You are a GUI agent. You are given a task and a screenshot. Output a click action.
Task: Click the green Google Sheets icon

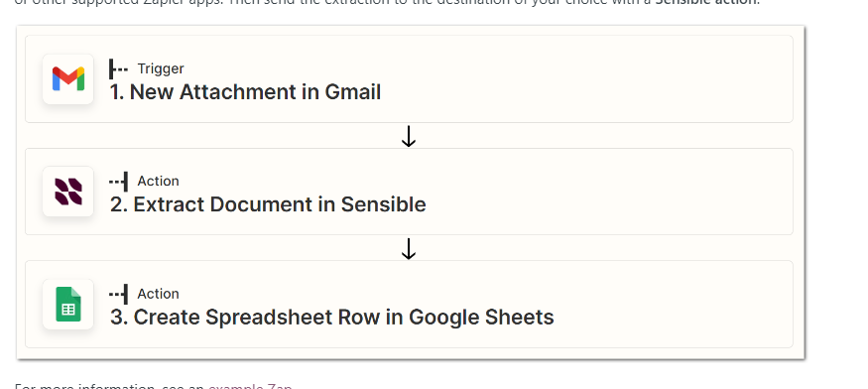(68, 305)
